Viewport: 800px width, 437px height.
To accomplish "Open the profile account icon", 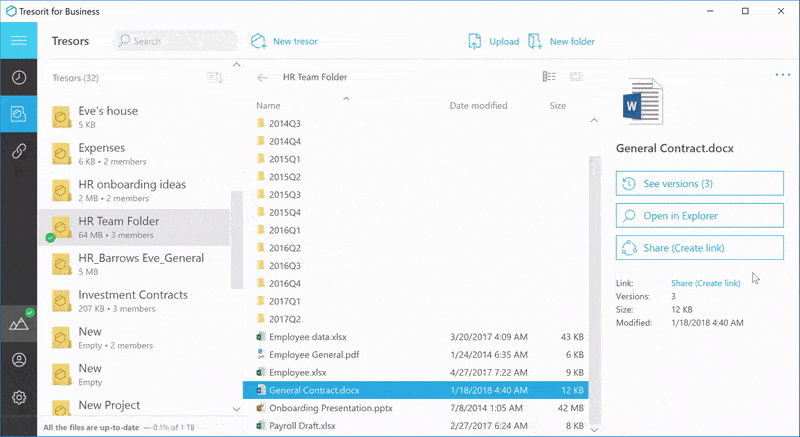I will [x=19, y=360].
